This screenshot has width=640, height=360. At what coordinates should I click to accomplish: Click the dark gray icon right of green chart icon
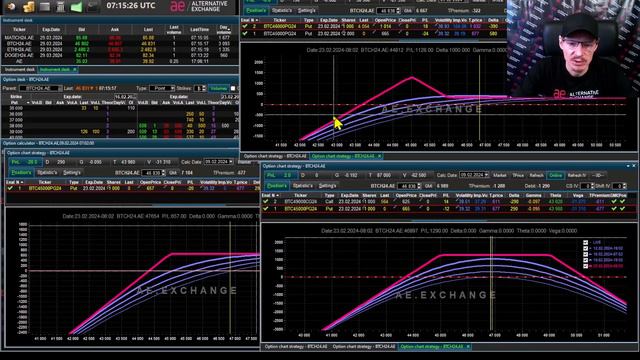pyautogui.click(x=93, y=7)
